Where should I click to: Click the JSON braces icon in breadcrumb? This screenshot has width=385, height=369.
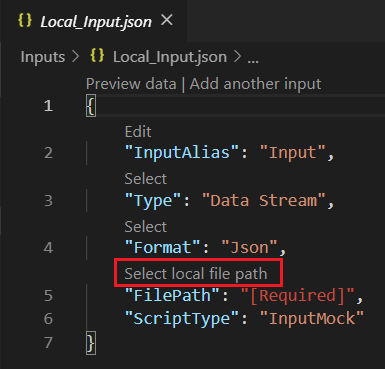point(97,56)
